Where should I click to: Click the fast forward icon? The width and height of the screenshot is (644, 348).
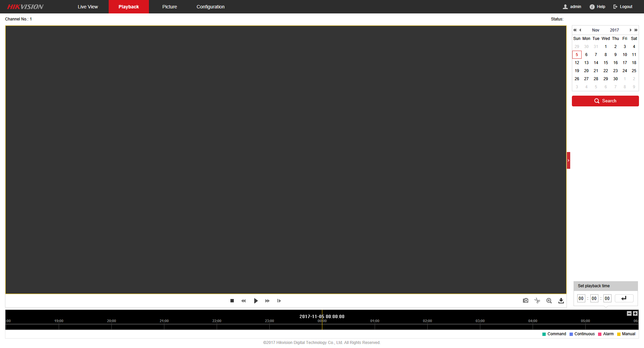point(267,301)
